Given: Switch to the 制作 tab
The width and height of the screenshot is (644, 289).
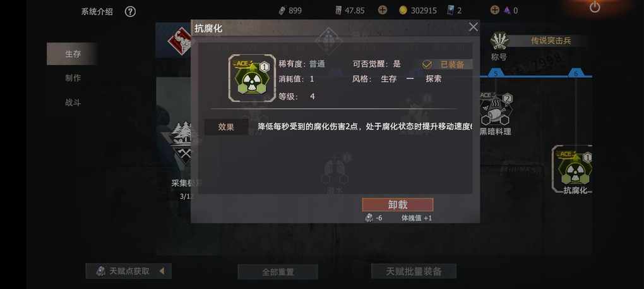Looking at the screenshot, I should 73,78.
